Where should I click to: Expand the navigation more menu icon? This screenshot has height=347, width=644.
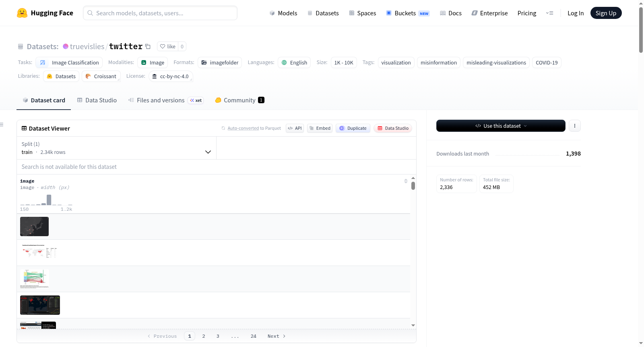click(549, 13)
